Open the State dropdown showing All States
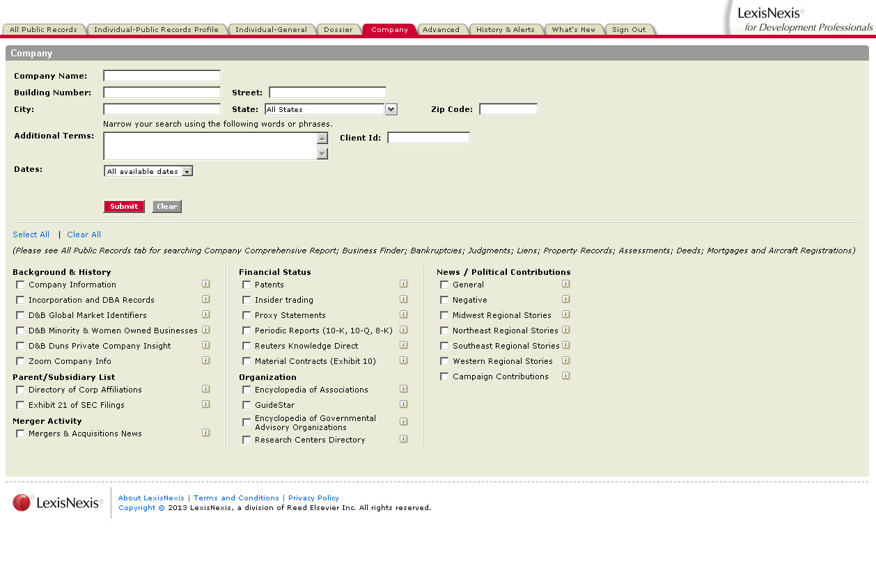The width and height of the screenshot is (876, 588). (331, 109)
